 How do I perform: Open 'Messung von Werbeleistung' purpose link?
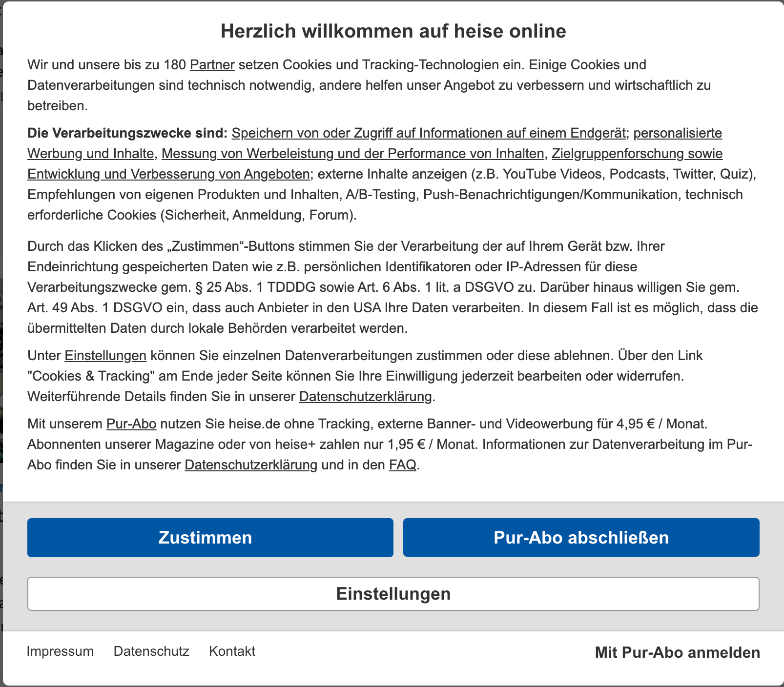click(x=352, y=154)
